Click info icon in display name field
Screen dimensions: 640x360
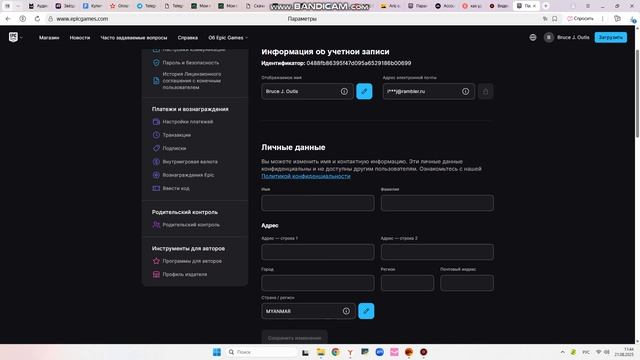(344, 91)
